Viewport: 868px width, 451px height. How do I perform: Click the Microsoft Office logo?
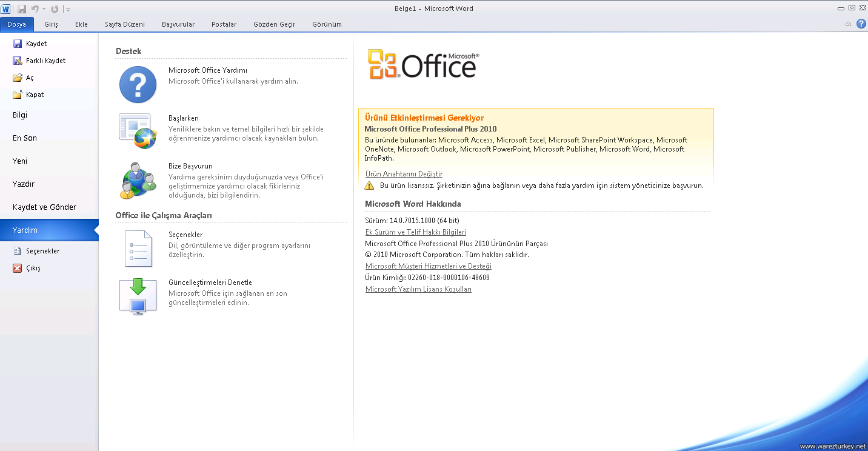[x=424, y=65]
